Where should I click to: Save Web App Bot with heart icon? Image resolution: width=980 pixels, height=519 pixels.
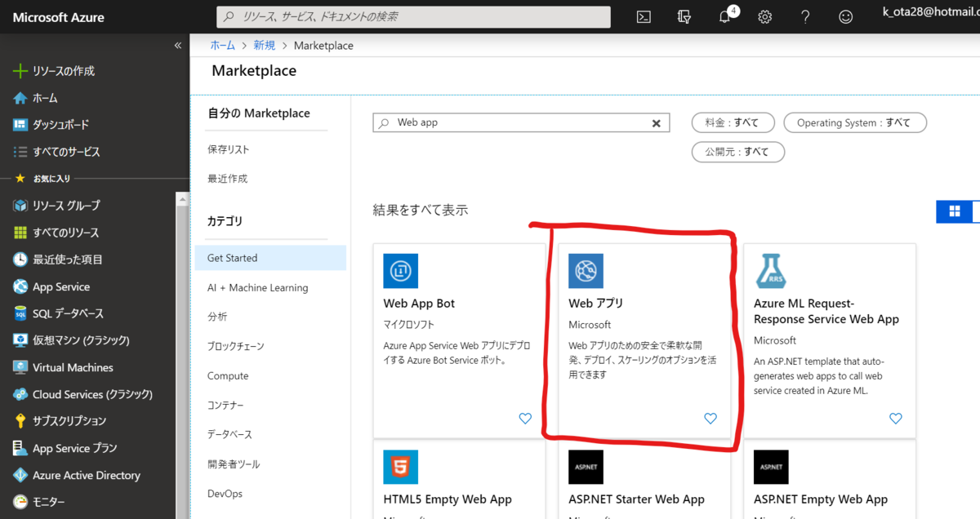(x=525, y=419)
